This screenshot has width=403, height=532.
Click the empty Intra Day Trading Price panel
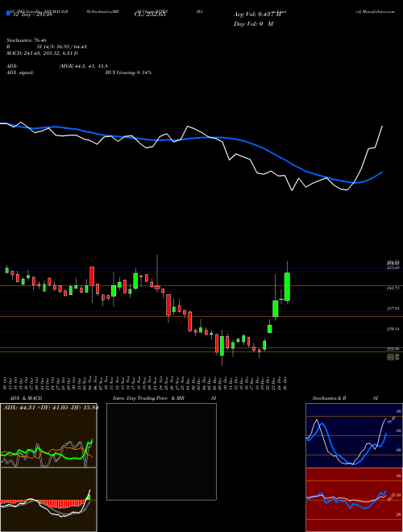point(161,451)
